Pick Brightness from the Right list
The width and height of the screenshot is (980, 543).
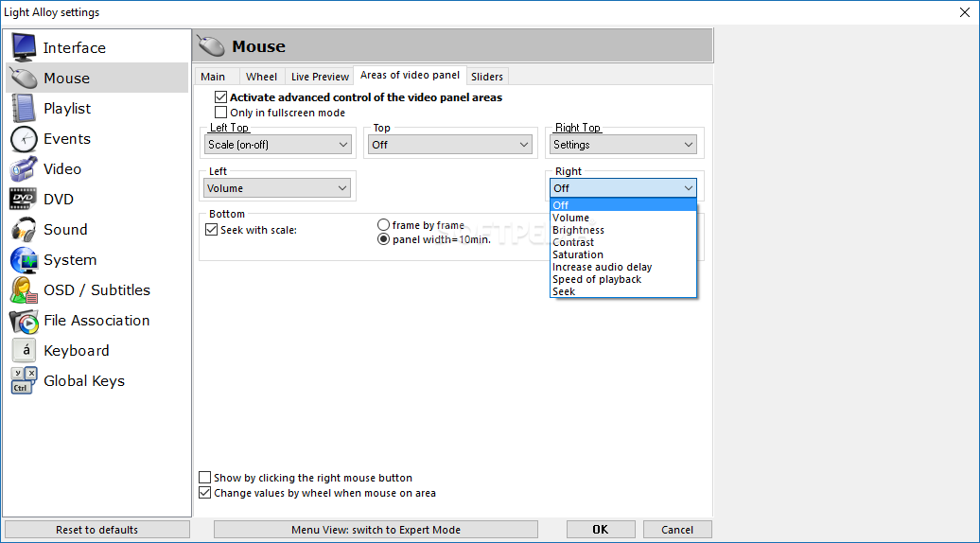[623, 230]
